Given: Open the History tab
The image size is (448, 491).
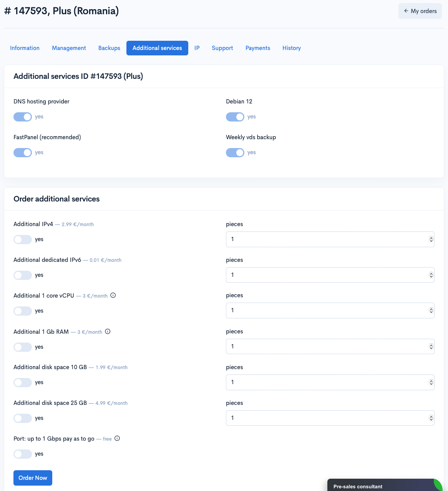Looking at the screenshot, I should pyautogui.click(x=292, y=48).
